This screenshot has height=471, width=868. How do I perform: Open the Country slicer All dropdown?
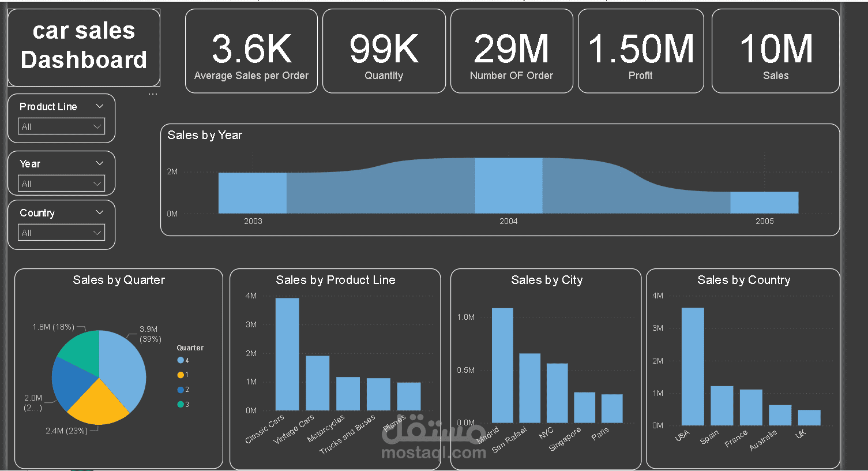(62, 233)
